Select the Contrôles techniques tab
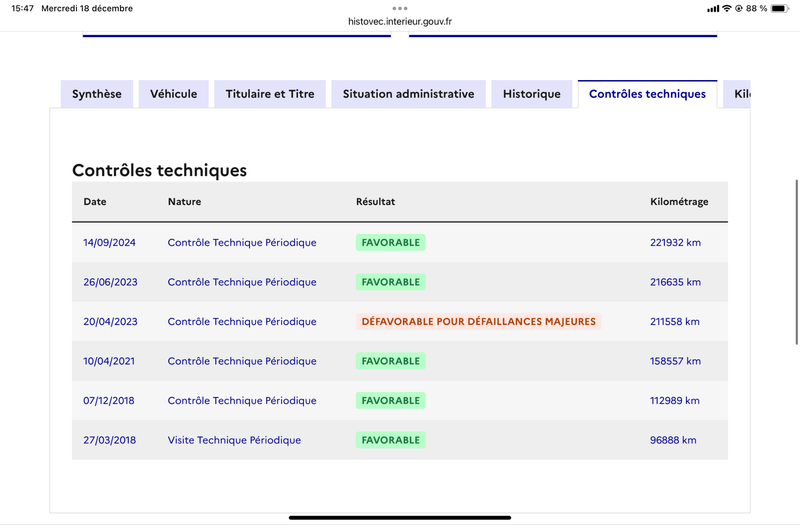The height and width of the screenshot is (525, 800). tap(647, 94)
